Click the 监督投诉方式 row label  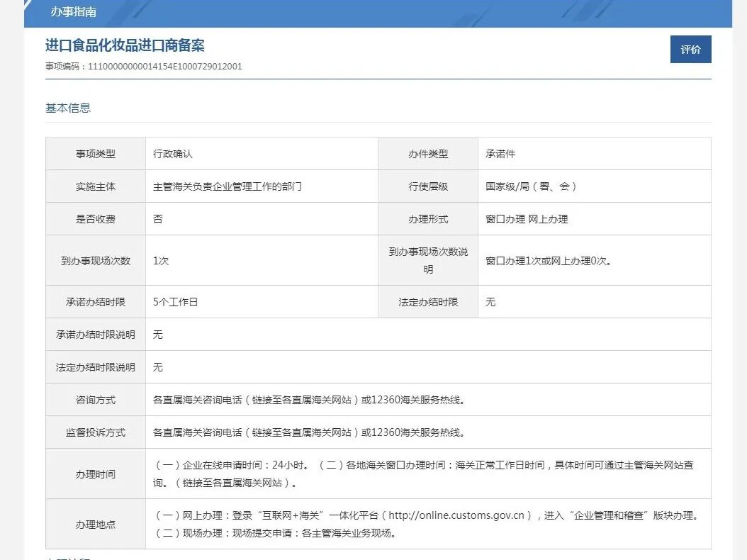pos(96,432)
